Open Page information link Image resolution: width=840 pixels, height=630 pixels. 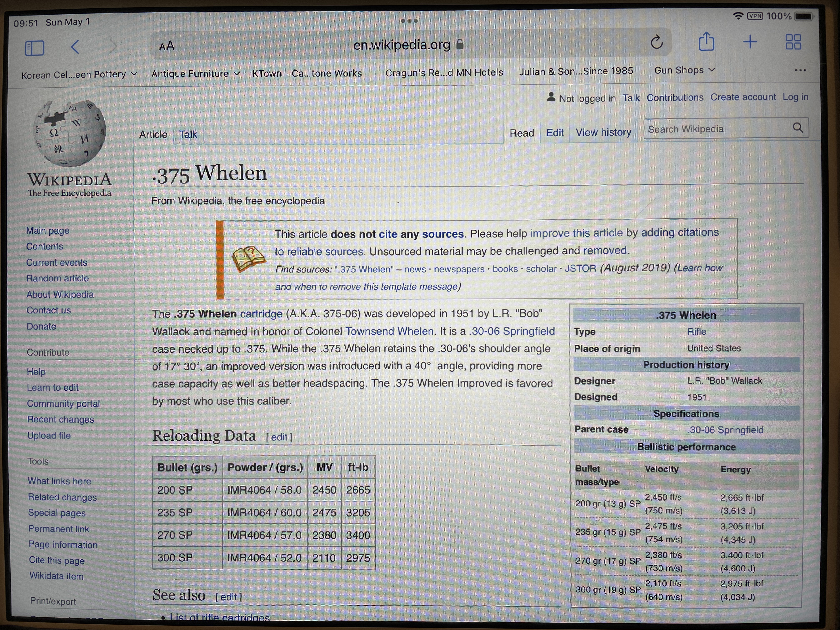63,545
